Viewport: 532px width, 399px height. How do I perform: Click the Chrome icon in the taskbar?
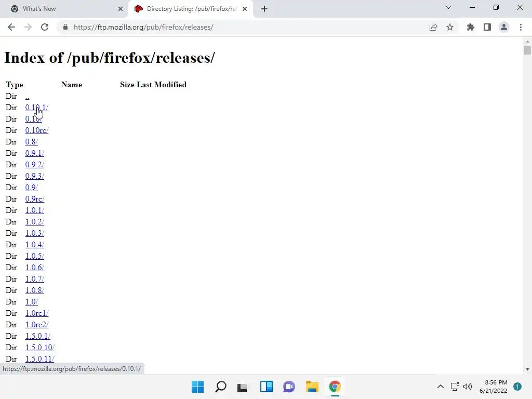[335, 387]
